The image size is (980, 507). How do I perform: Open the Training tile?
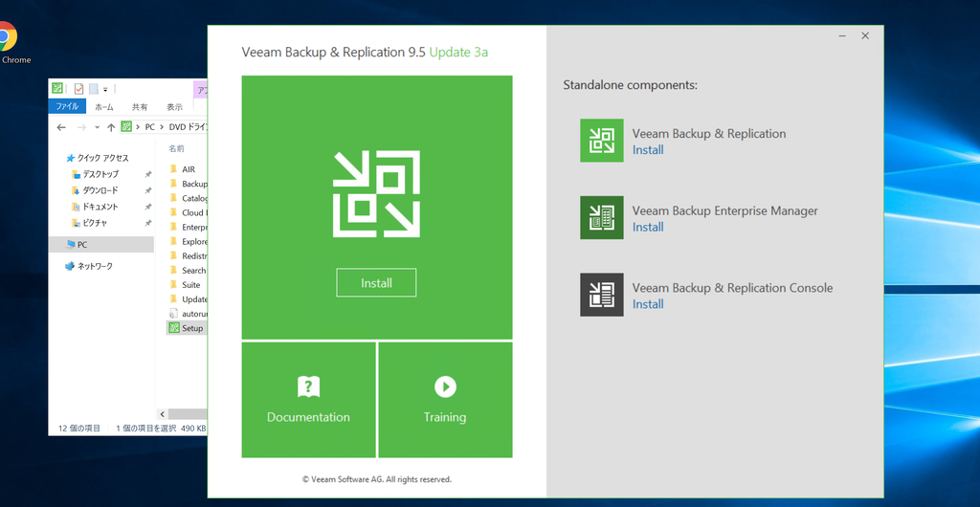point(445,400)
